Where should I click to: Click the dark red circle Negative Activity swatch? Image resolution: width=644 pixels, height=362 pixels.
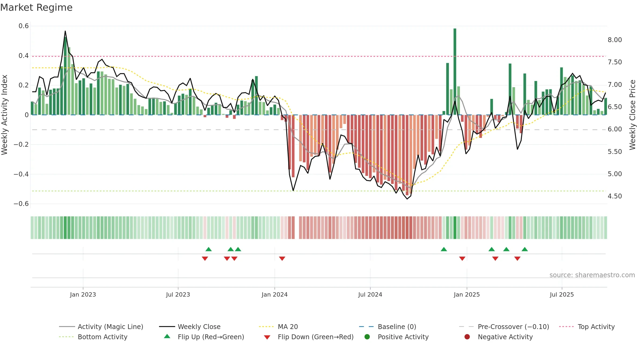467,337
